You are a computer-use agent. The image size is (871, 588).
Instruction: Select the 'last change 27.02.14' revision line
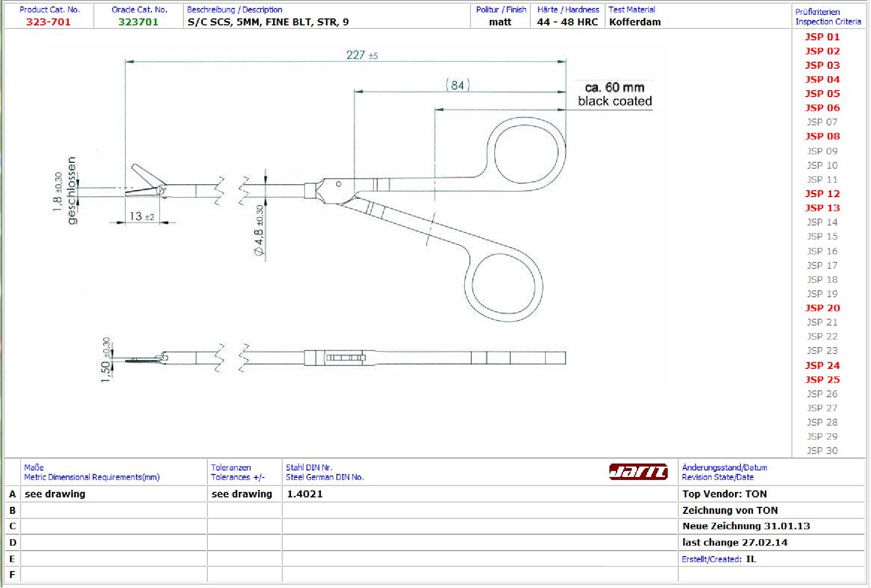coord(735,542)
